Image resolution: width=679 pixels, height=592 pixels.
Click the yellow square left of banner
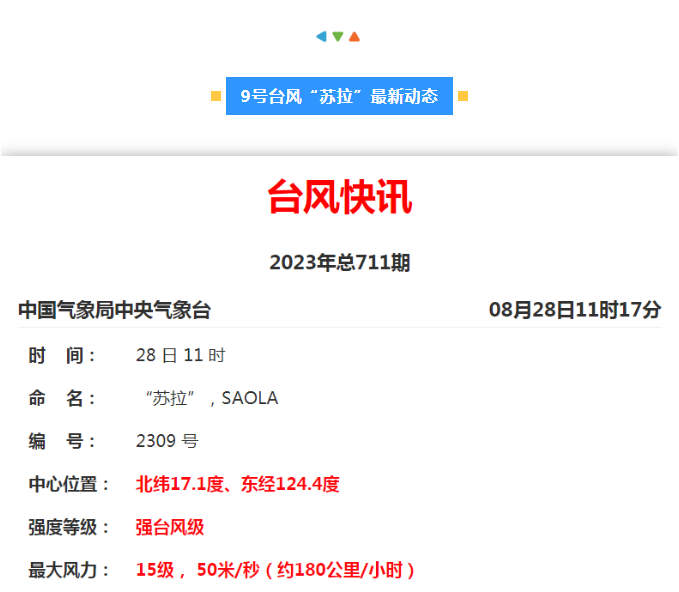pyautogui.click(x=216, y=96)
